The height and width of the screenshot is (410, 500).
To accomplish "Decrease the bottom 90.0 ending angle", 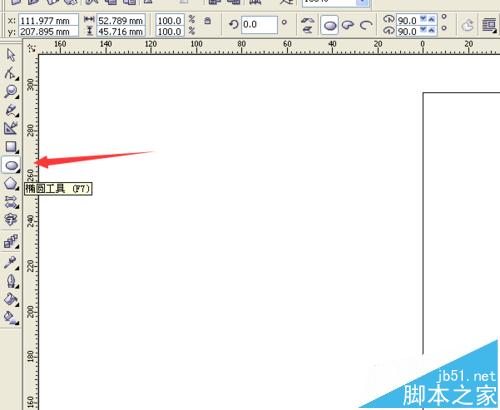I will 423,30.
